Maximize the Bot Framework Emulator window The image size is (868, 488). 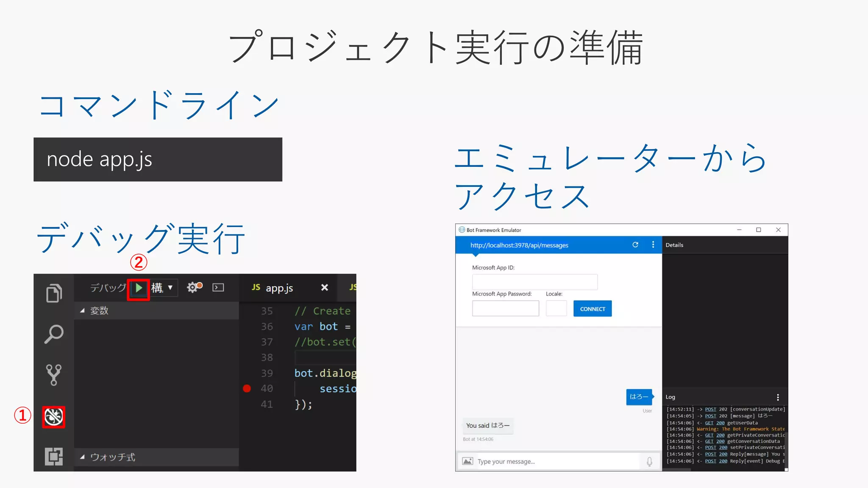(759, 230)
